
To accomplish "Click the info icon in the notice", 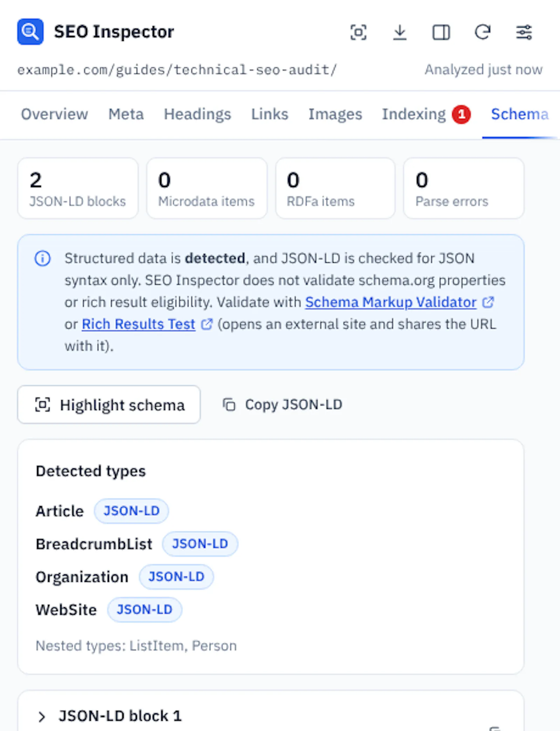I will tap(43, 258).
